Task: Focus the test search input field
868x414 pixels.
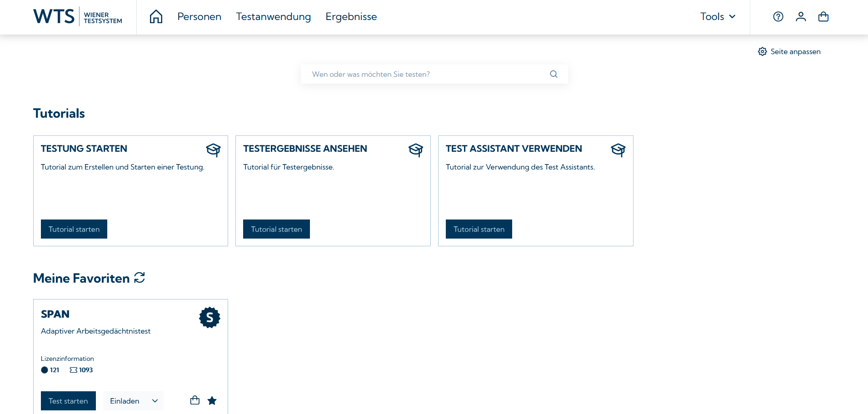Action: 427,74
